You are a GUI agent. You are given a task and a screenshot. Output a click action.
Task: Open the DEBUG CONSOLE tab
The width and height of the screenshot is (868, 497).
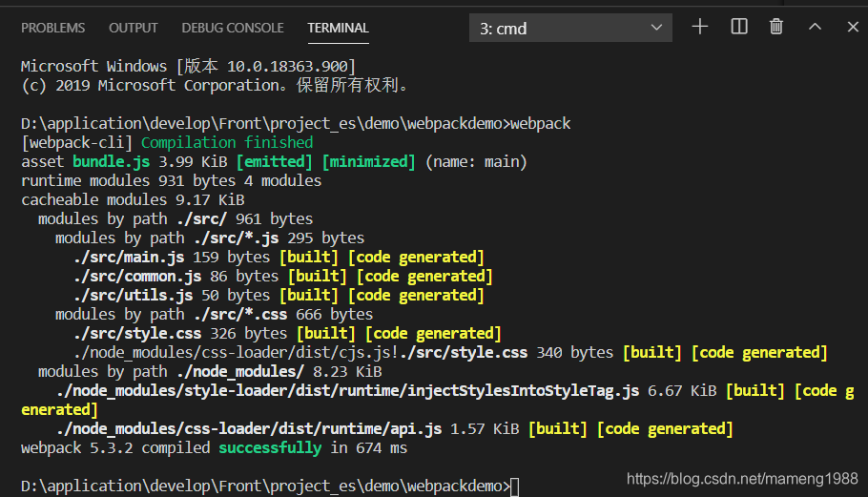[233, 29]
